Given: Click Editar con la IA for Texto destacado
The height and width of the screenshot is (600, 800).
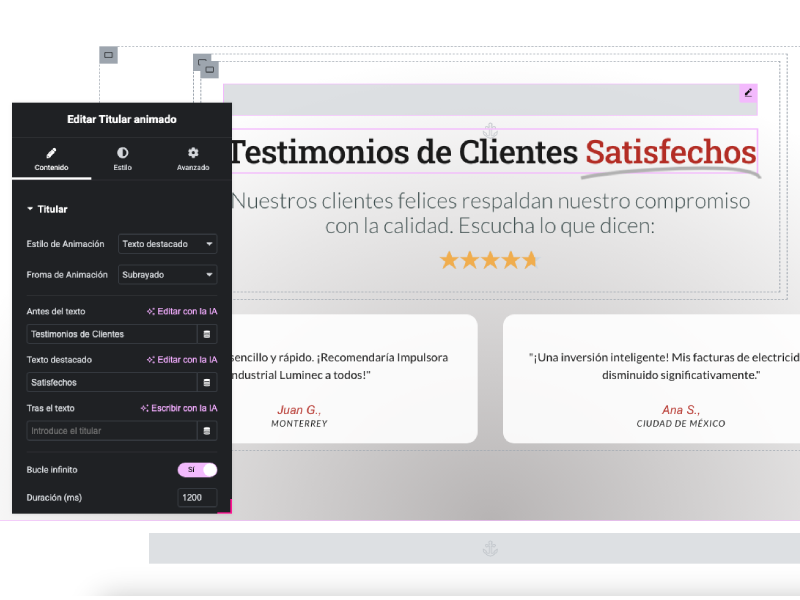Looking at the screenshot, I should tap(182, 360).
